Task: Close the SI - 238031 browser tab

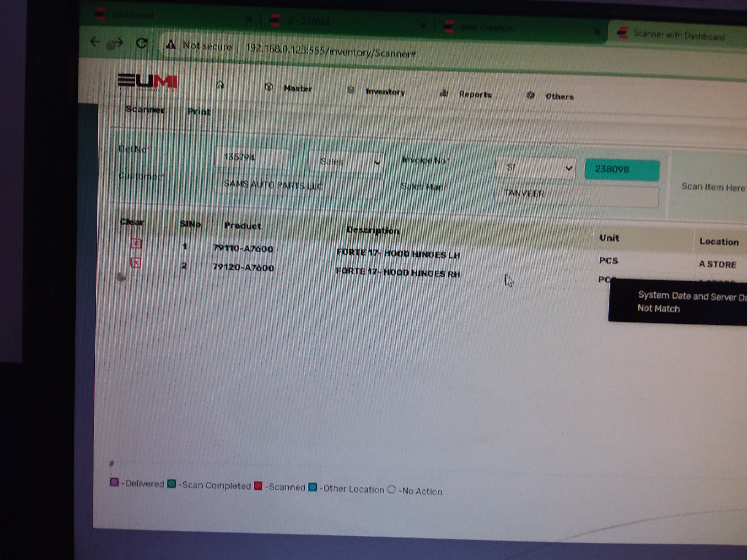Action: pos(423,26)
